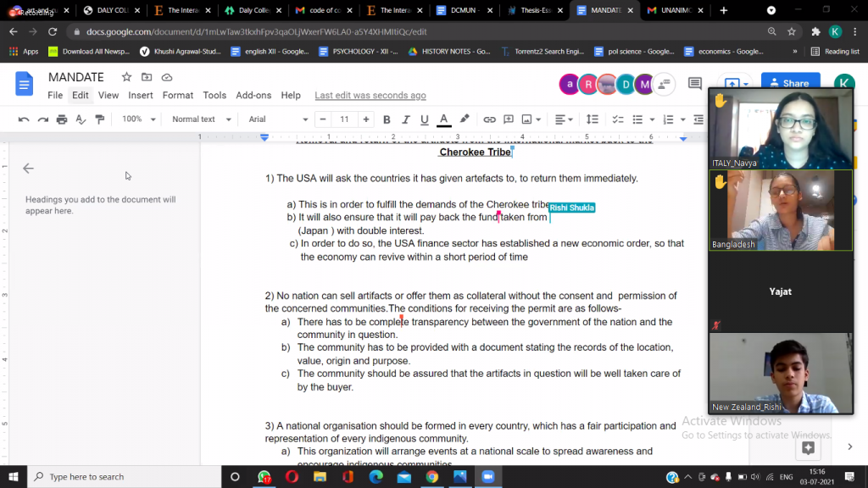Expand numbered list style arrow
Image resolution: width=868 pixels, height=488 pixels.
tap(682, 119)
